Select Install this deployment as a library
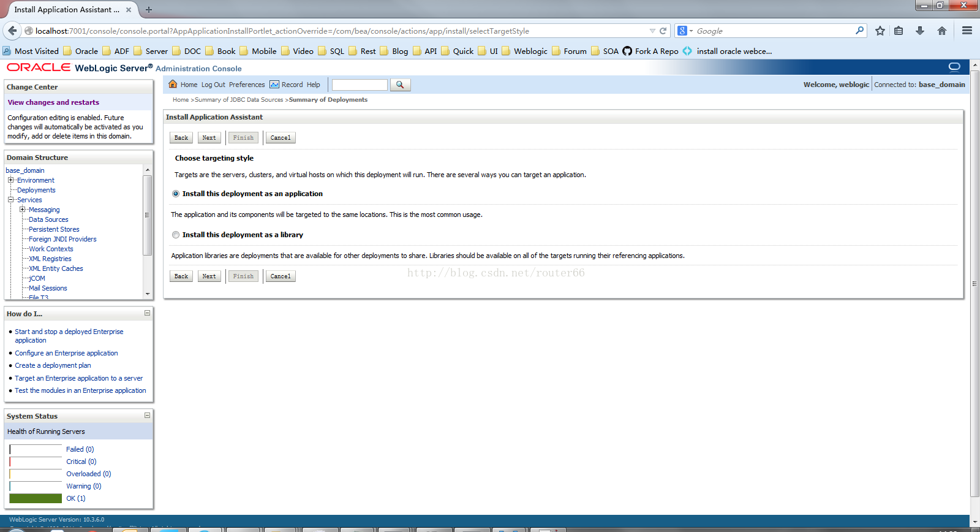 (x=176, y=235)
